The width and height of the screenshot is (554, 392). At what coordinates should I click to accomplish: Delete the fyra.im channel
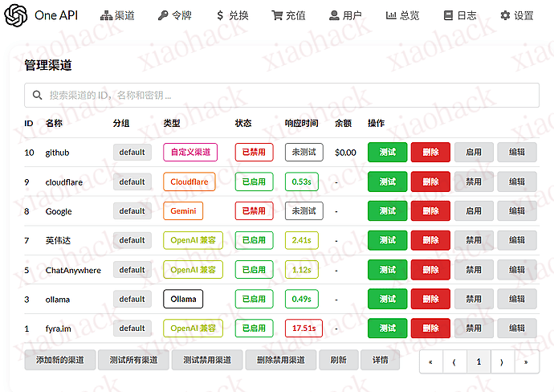pyautogui.click(x=430, y=328)
